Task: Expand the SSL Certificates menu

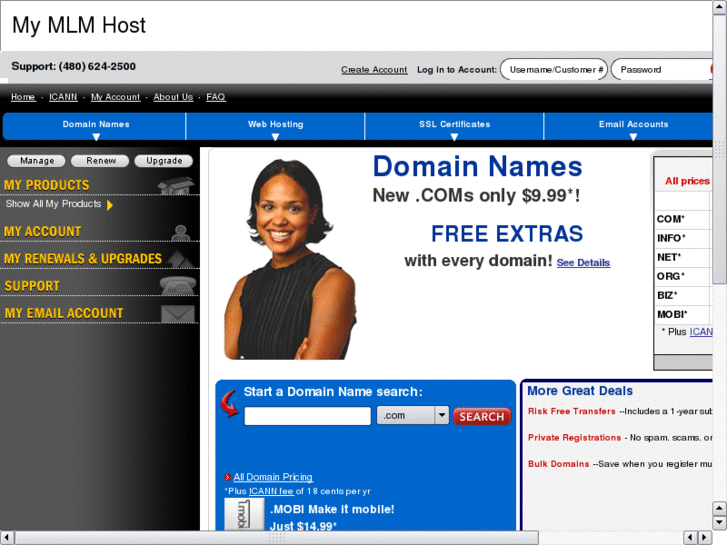Action: pos(454,126)
